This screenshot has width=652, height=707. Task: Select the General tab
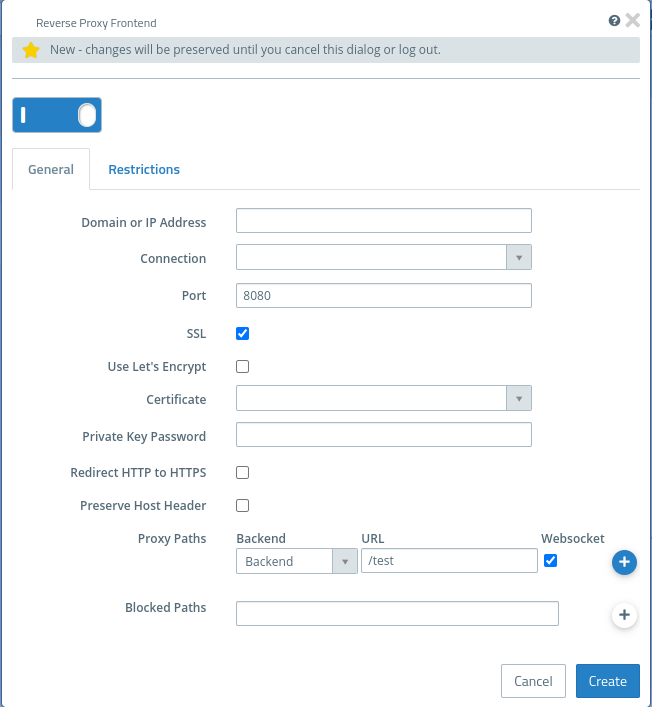(51, 169)
